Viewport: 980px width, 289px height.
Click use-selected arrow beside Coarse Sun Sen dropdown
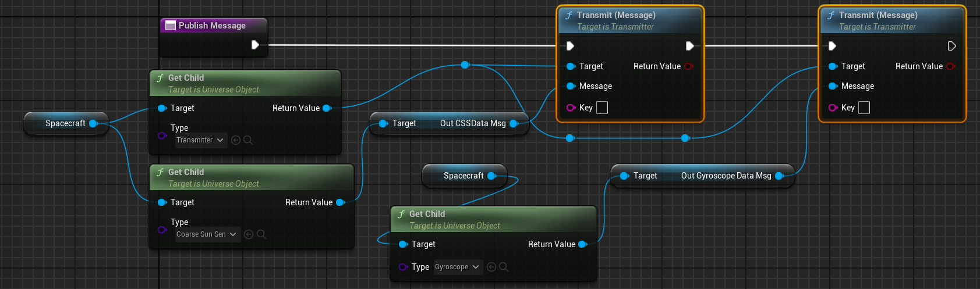click(x=249, y=234)
